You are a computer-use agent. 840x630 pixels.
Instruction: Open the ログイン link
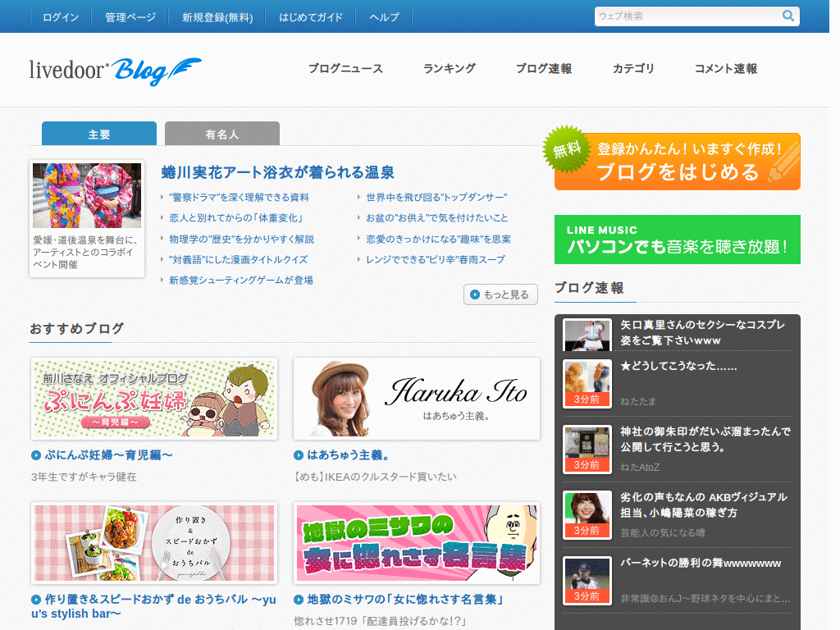coord(61,17)
